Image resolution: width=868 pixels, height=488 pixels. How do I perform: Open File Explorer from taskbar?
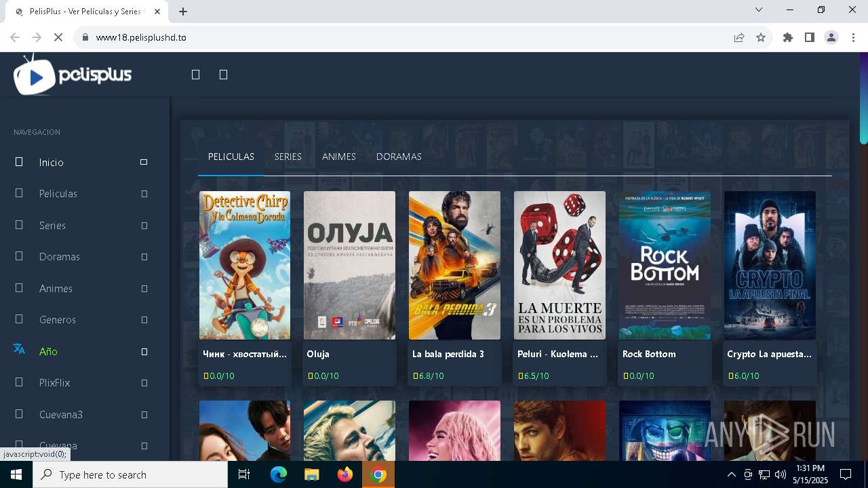point(311,474)
